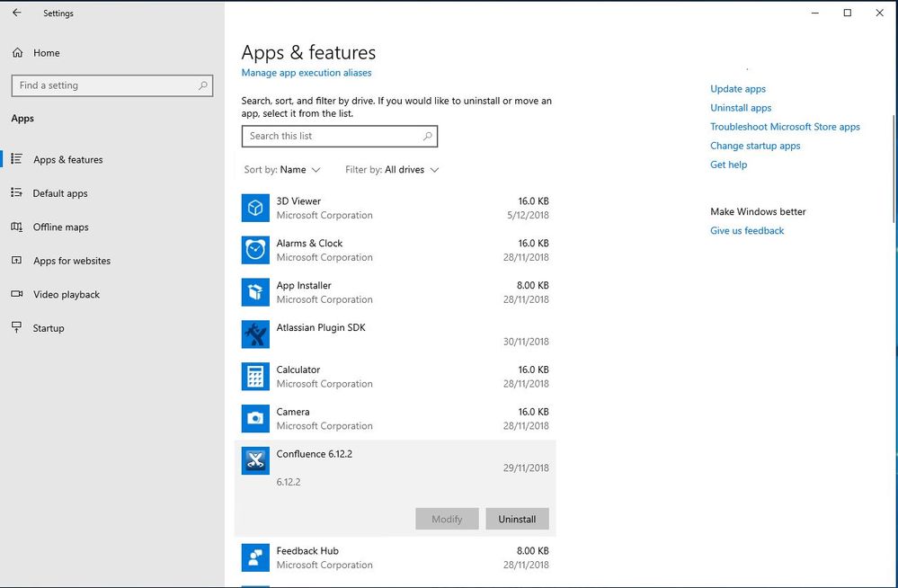
Task: Click the Get help link
Action: click(x=728, y=165)
